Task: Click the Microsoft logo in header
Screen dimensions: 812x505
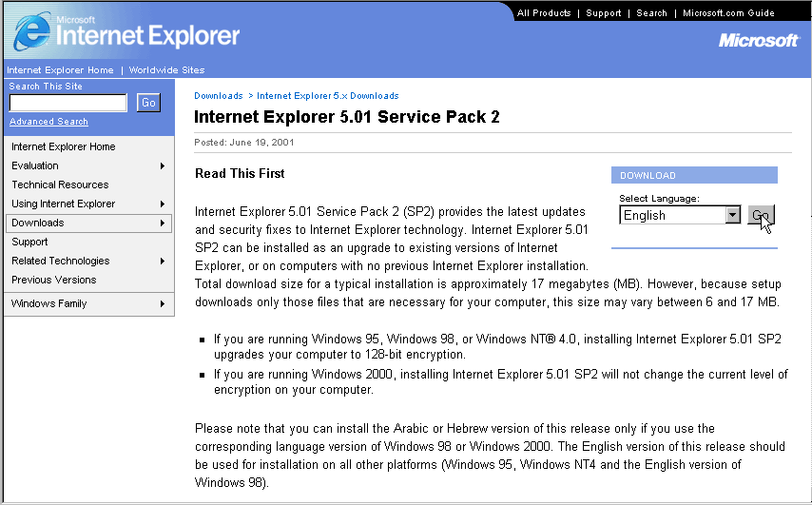Action: (759, 40)
